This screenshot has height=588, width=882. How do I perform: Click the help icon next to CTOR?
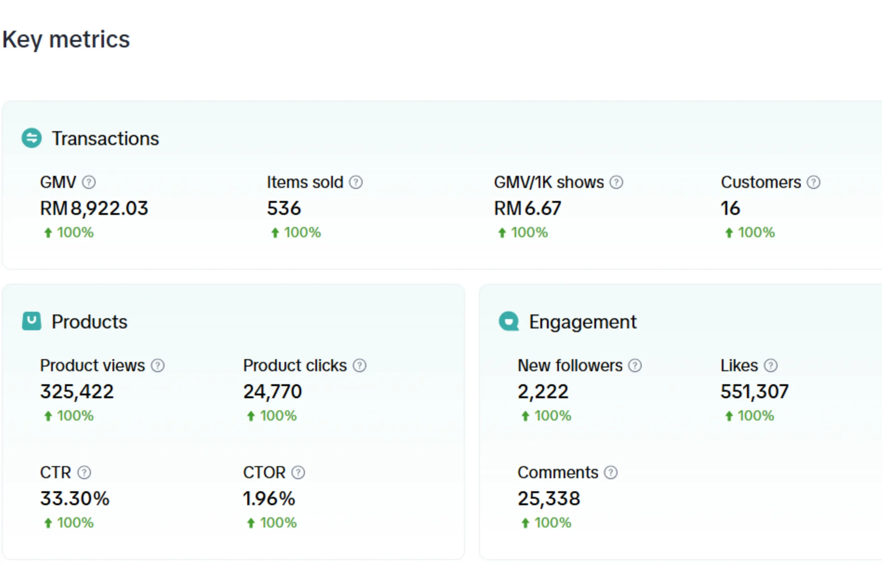[x=298, y=473]
